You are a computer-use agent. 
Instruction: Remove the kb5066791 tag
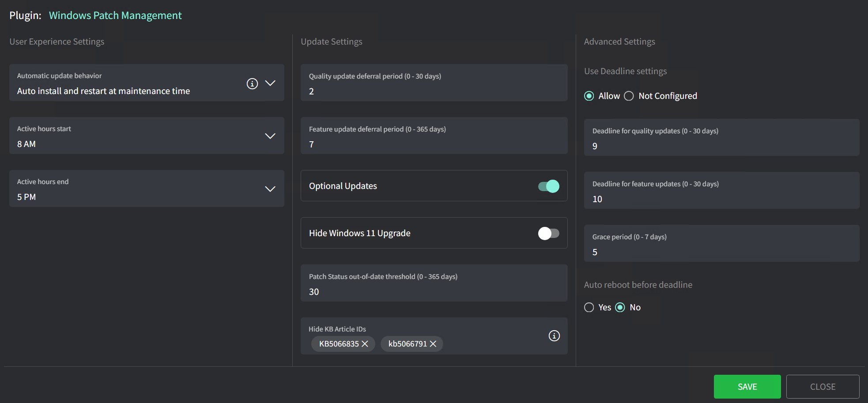433,344
